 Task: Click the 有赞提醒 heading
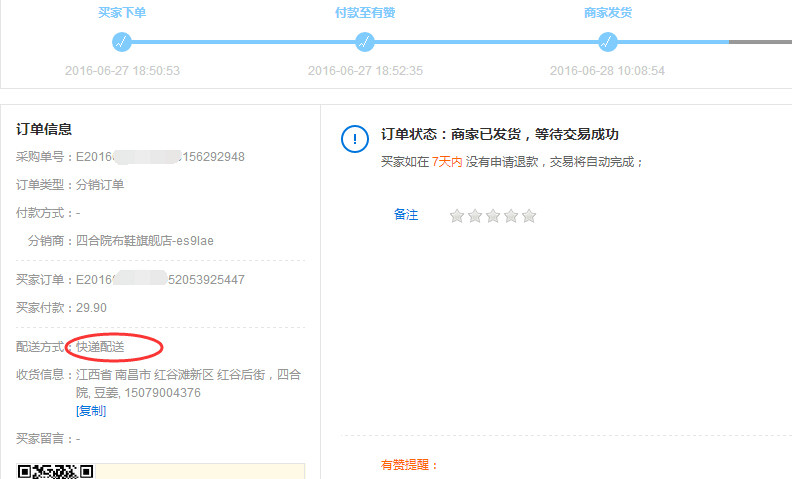pos(410,465)
